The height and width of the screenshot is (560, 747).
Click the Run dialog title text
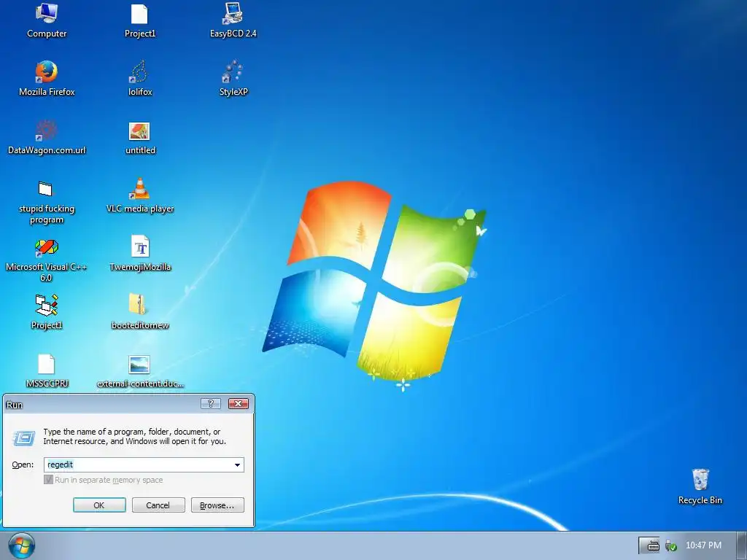pyautogui.click(x=15, y=405)
